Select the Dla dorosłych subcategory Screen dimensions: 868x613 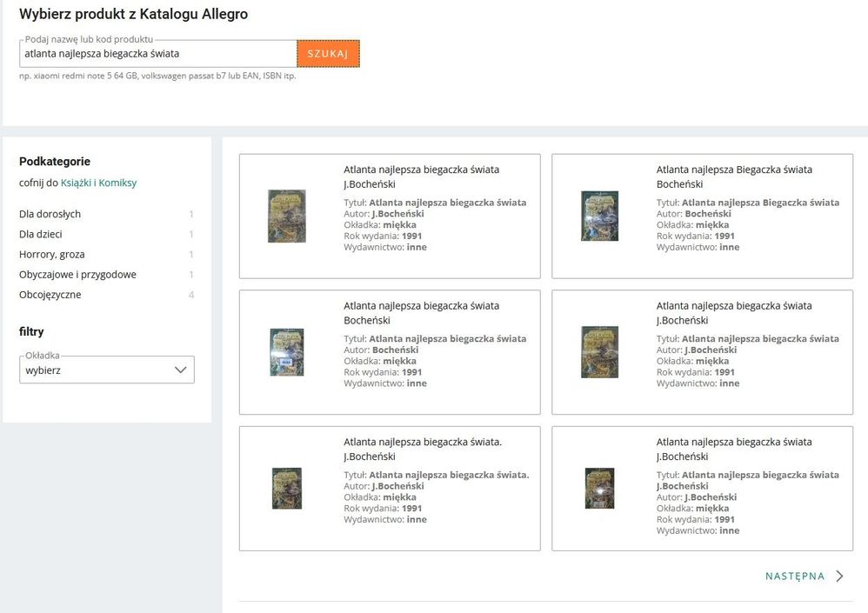coord(50,214)
